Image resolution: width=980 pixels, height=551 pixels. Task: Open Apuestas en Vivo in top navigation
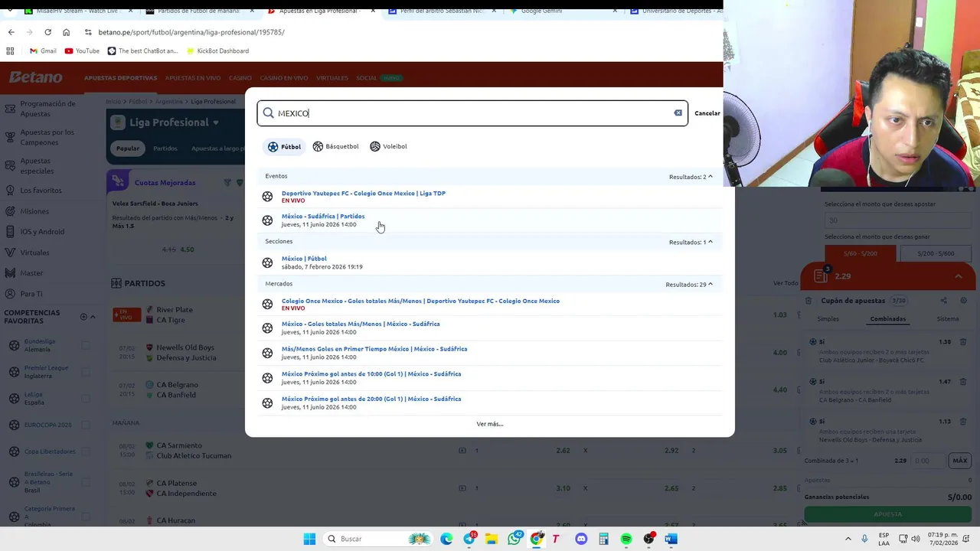pyautogui.click(x=193, y=78)
